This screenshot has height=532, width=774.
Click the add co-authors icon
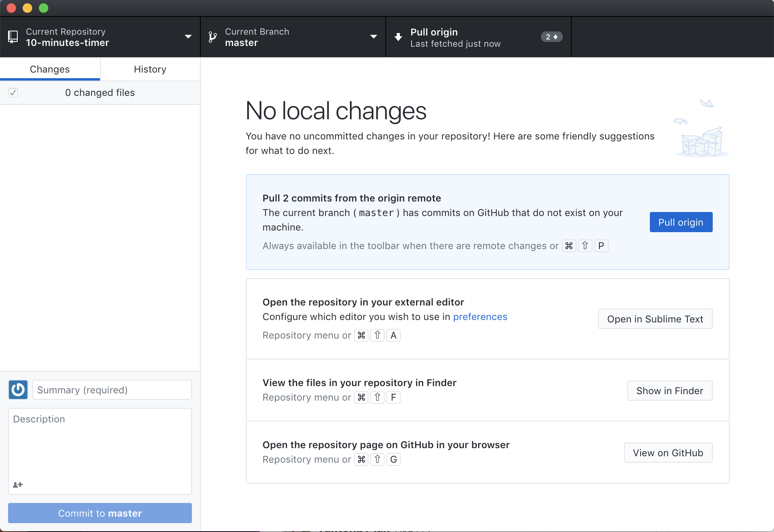(x=18, y=484)
